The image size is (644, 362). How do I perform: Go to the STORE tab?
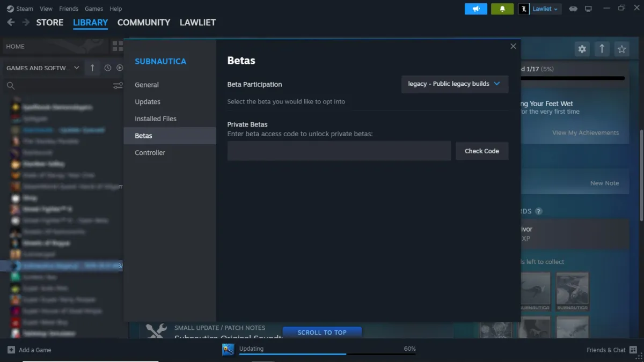pyautogui.click(x=50, y=23)
